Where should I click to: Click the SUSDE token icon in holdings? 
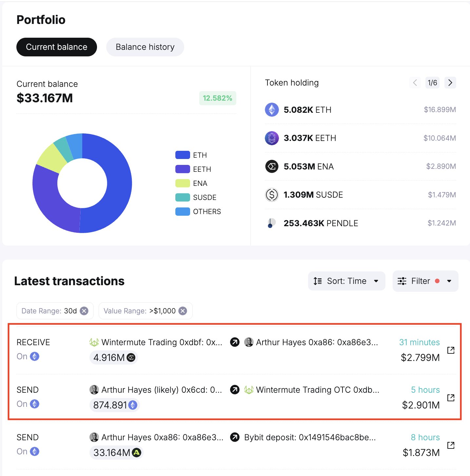[x=272, y=195]
